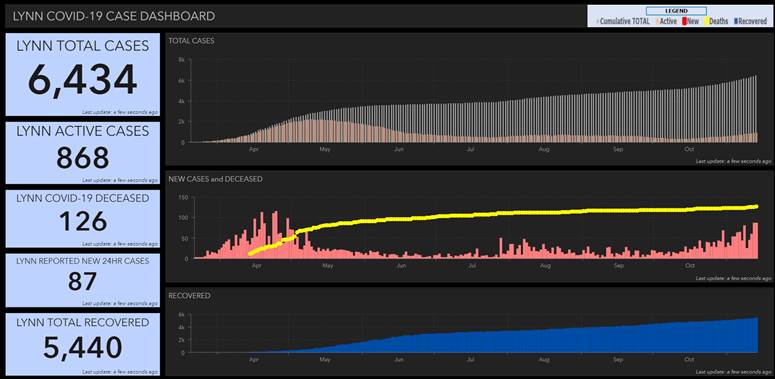Select the Reported New 24HR Cases tile
The width and height of the screenshot is (775, 379).
[83, 280]
